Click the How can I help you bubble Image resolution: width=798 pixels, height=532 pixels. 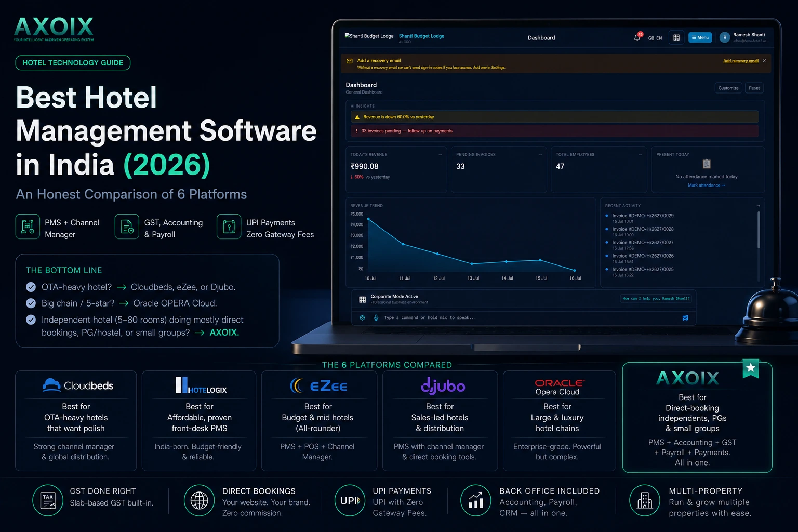click(656, 298)
